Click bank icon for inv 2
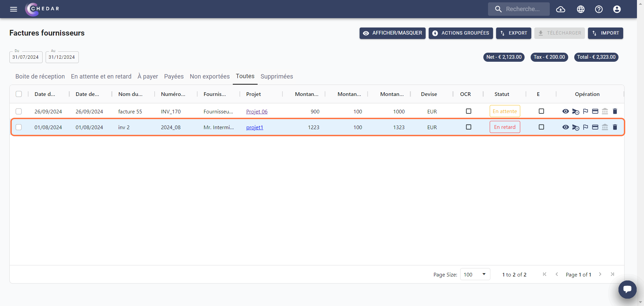Screen dimensions: 644x306 point(605,127)
